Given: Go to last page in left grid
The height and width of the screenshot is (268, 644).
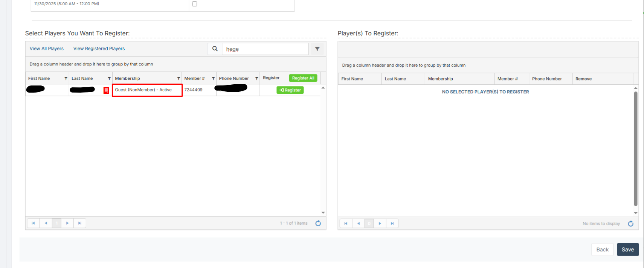Looking at the screenshot, I should point(79,223).
